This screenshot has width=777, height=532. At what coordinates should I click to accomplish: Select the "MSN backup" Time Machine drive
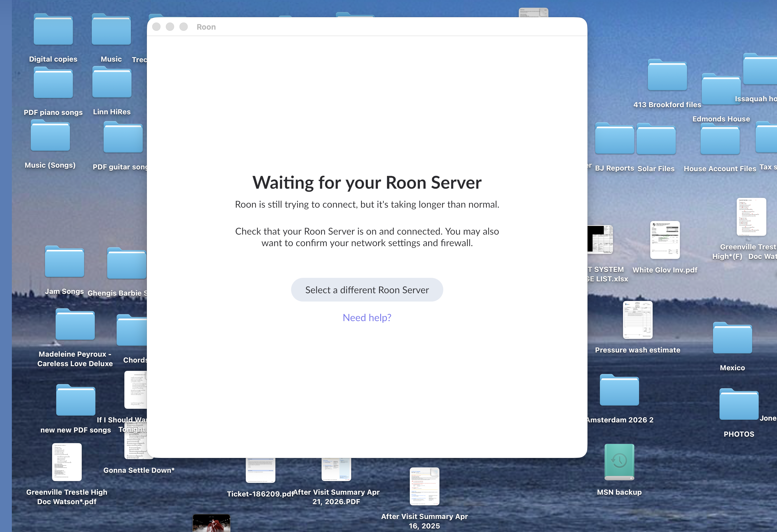(619, 462)
